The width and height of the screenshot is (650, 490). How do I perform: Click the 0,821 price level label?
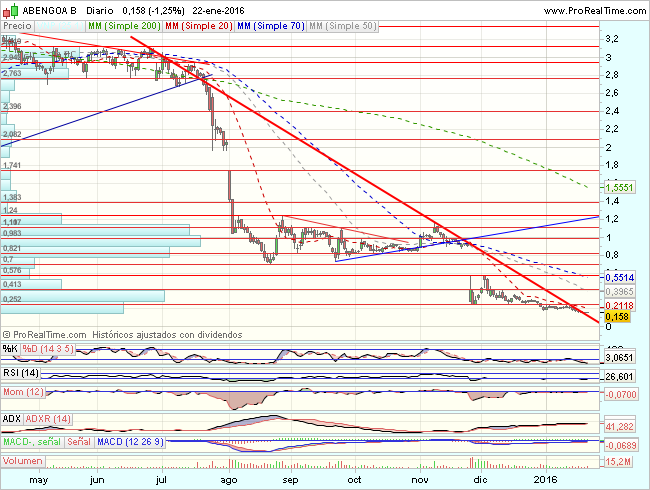12,248
